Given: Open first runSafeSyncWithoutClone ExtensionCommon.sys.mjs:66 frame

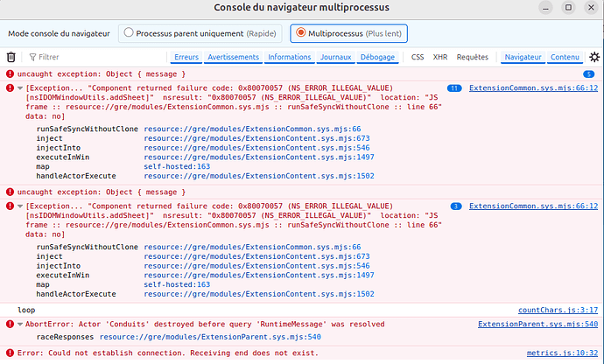Looking at the screenshot, I should pos(252,129).
